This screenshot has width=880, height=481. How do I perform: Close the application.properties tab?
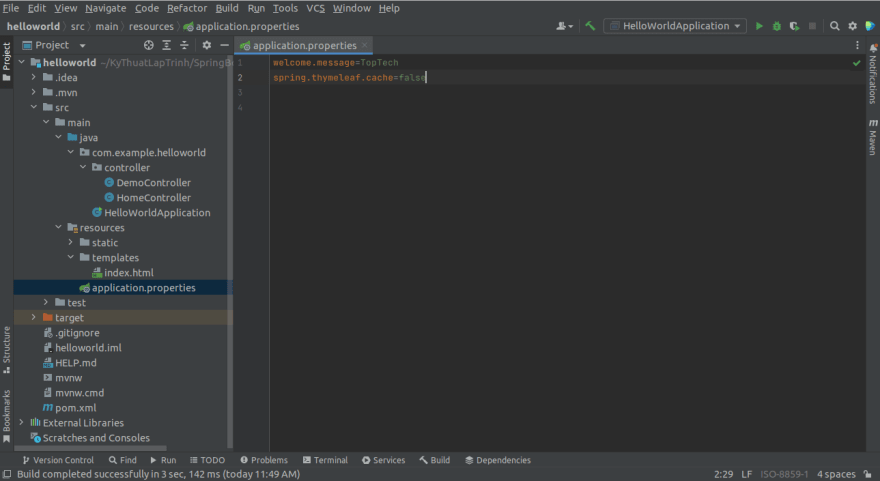coord(365,45)
